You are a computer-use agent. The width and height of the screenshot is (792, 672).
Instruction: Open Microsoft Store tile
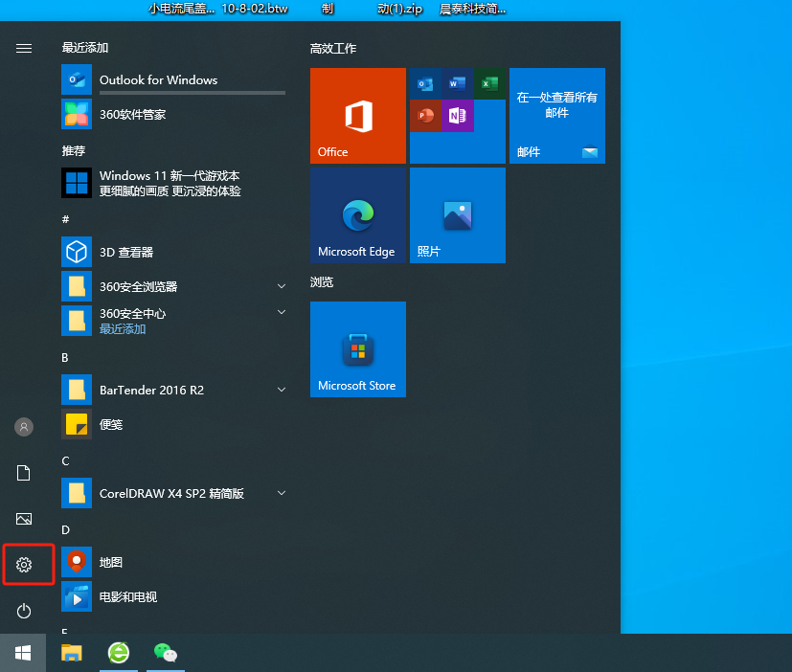[357, 349]
